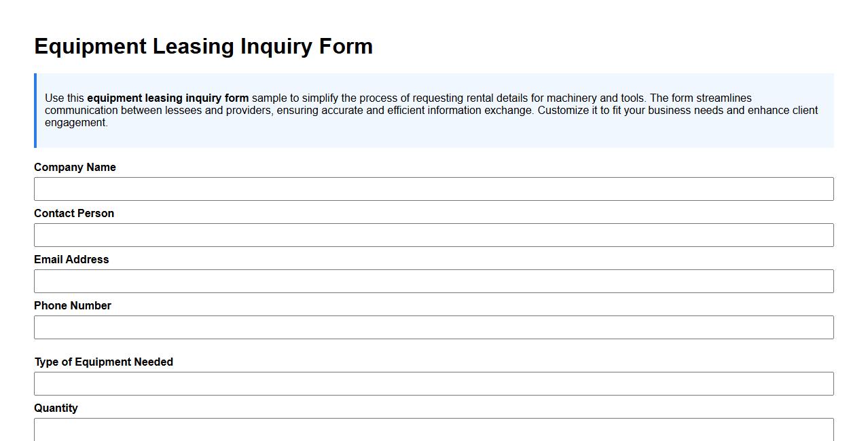Click the Type of Equipment Needed field
Image resolution: width=868 pixels, height=441 pixels.
433,383
